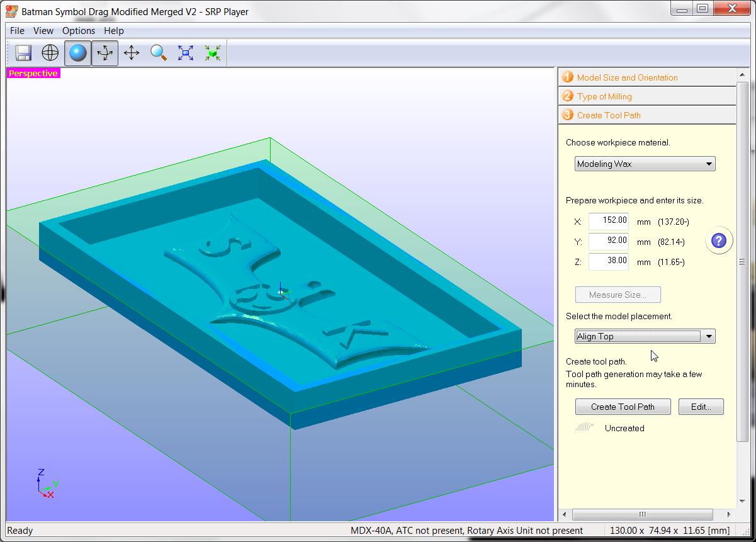Maximize the SRP Player window
Viewport: 756px width, 542px height.
[703, 9]
